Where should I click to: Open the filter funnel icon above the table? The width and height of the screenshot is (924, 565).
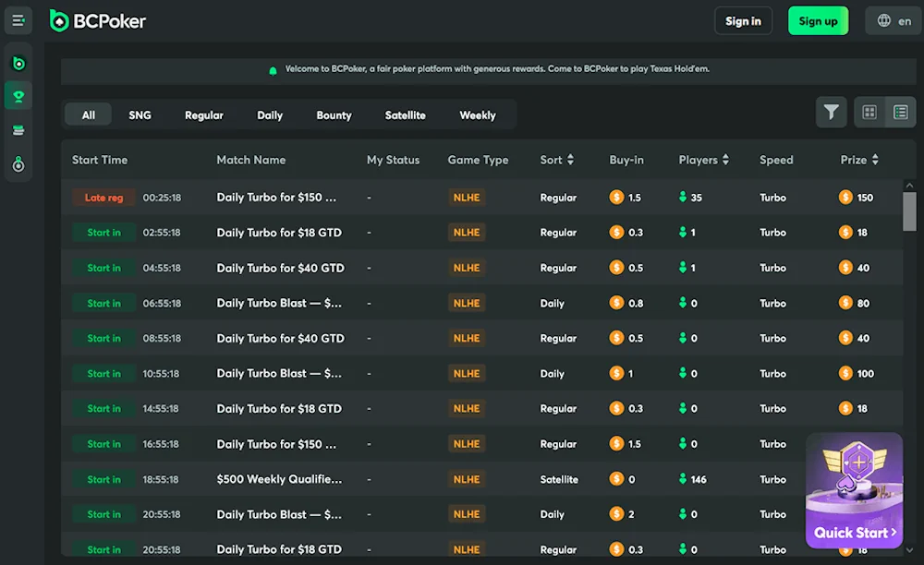831,111
